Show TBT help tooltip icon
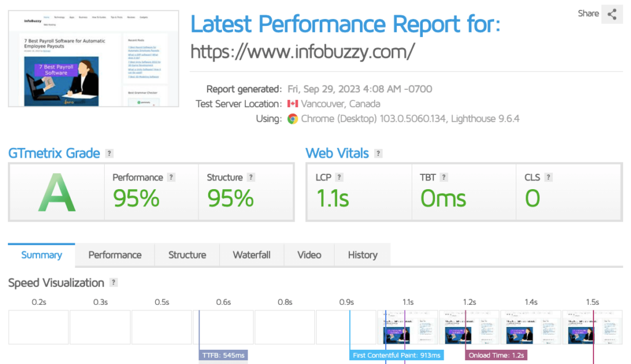Viewport: 631px width, 364px height. click(x=444, y=177)
